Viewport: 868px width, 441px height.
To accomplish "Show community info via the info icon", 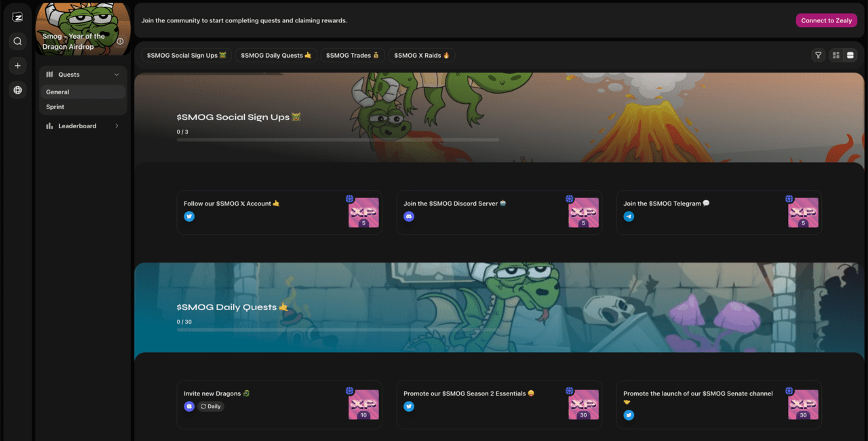I will (120, 41).
